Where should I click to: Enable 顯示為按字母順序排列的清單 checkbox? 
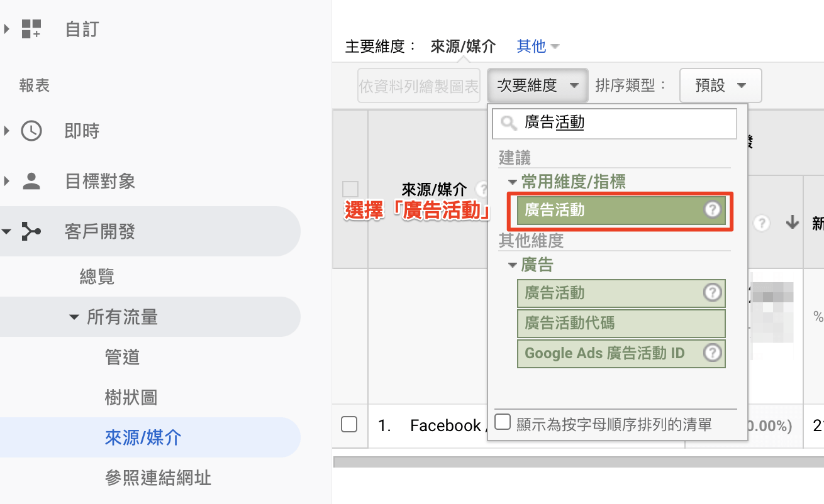click(503, 422)
